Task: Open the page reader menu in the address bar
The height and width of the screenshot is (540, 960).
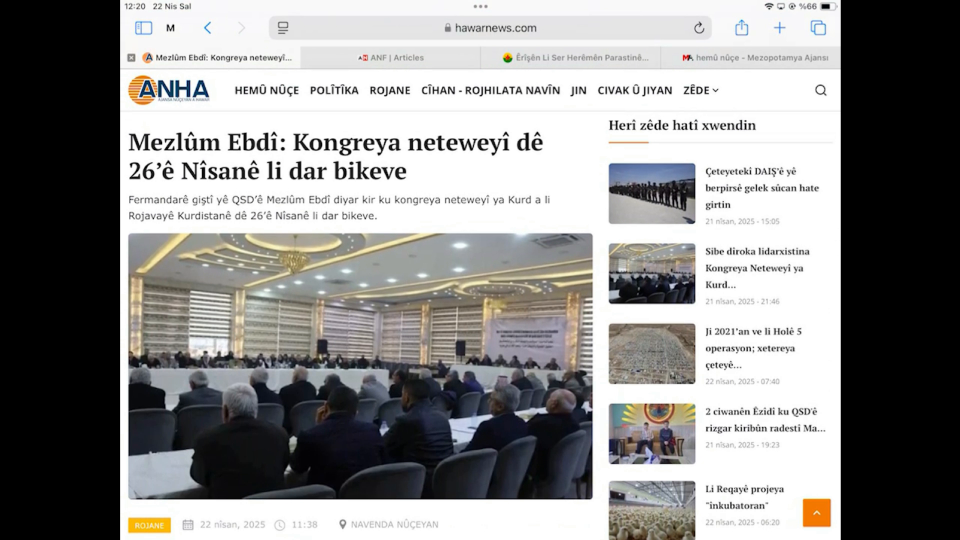Action: (283, 28)
